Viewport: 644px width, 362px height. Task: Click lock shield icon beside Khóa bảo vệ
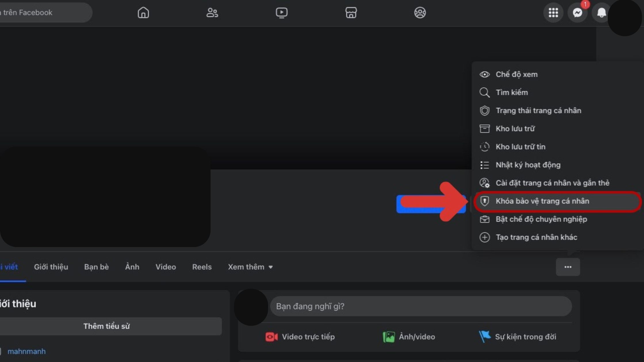point(484,201)
